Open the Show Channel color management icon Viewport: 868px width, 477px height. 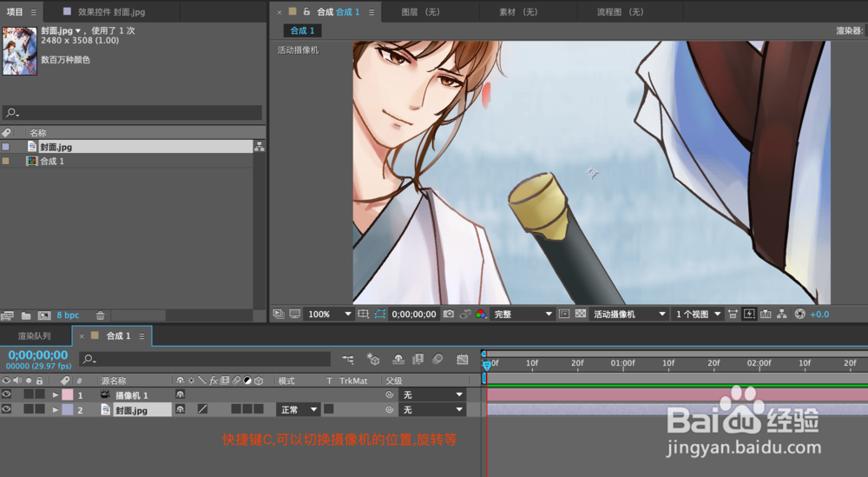tap(481, 315)
